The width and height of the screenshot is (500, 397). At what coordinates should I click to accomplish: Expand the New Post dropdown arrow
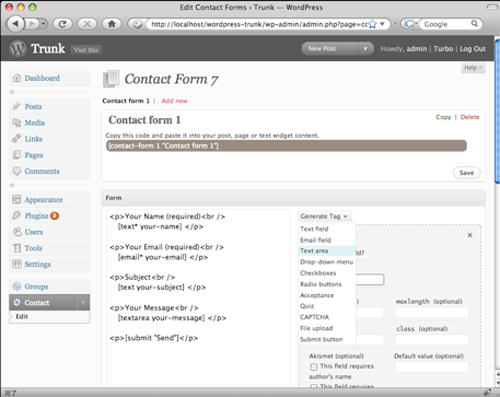pyautogui.click(x=366, y=49)
